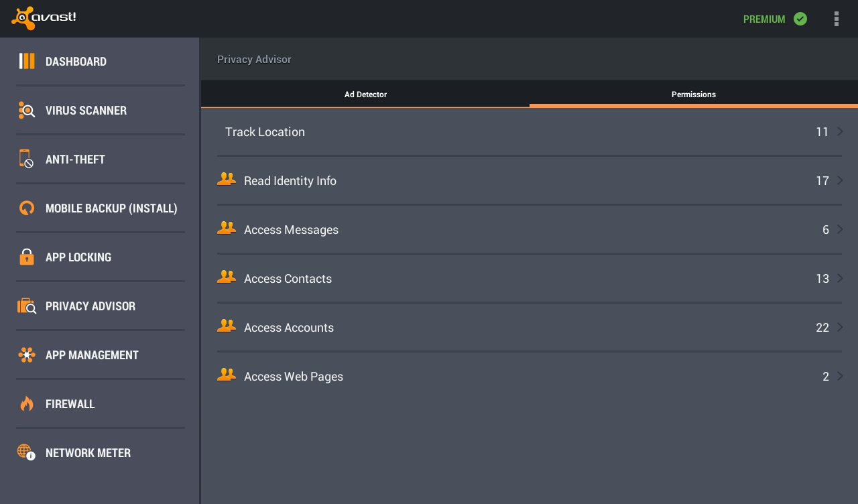Open the Access Accounts text

[289, 328]
